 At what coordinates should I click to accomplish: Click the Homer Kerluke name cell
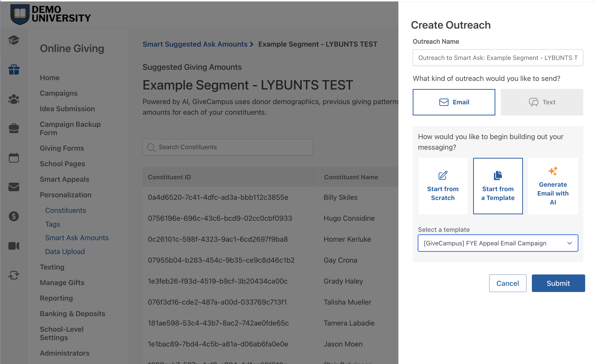click(347, 239)
